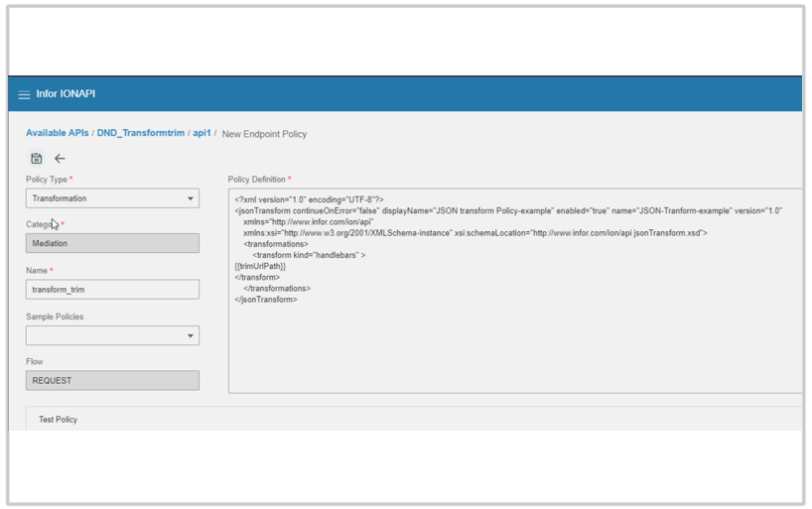Click the Mediation category field
This screenshot has height=509, width=812.
pyautogui.click(x=112, y=243)
